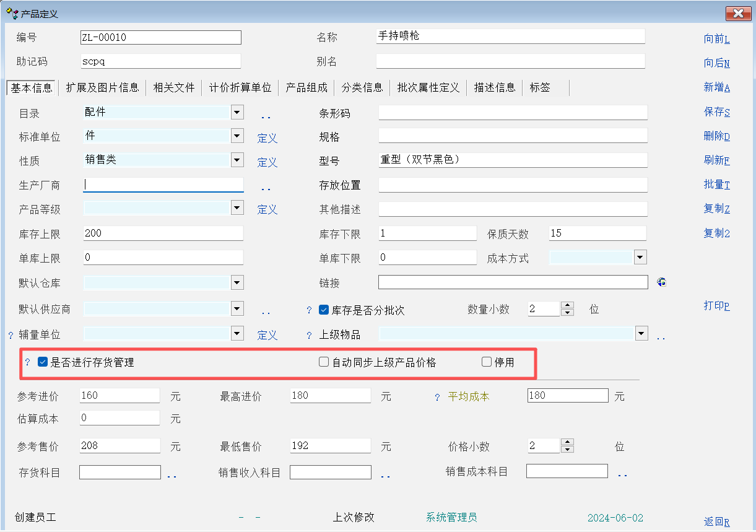Open the 默认供应商 dropdown arrow
This screenshot has width=756, height=532.
click(x=237, y=308)
